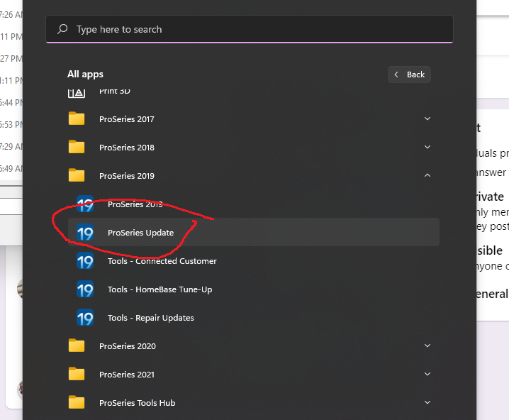Select the ProSeries 2020 folder label
This screenshot has height=420, width=509.
[x=127, y=346]
